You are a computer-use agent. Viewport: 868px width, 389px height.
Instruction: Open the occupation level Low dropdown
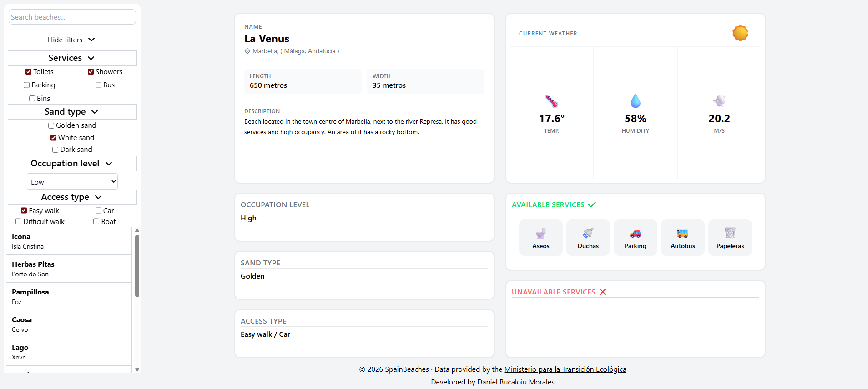click(x=72, y=182)
